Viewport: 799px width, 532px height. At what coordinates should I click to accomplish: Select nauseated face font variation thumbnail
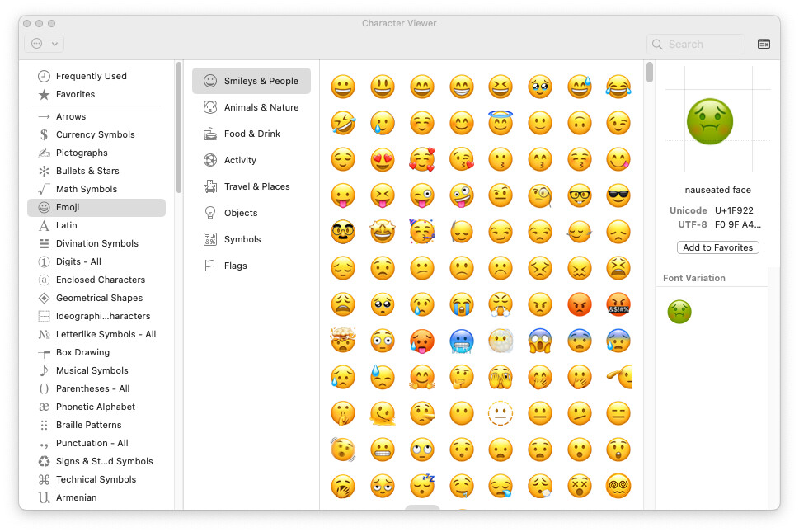pos(679,312)
